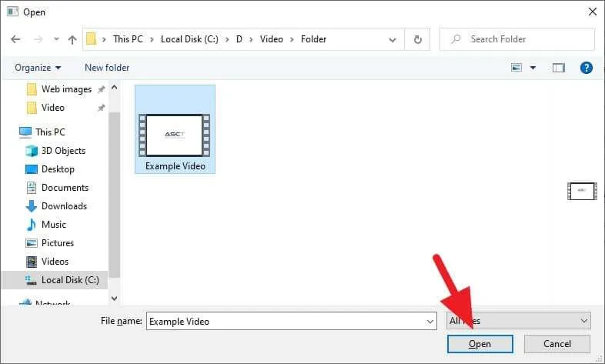Image resolution: width=605 pixels, height=364 pixels.
Task: Click the Desktop icon in sidebar
Action: [32, 169]
